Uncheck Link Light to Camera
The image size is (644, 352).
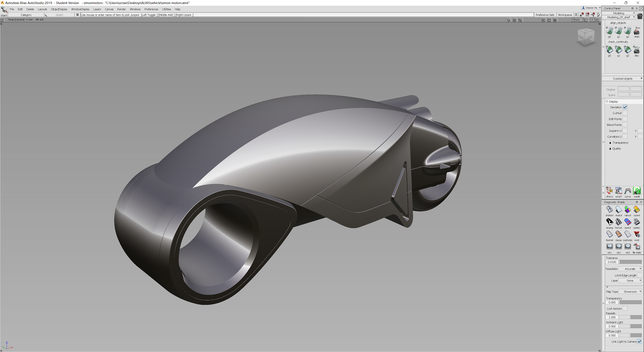[639, 341]
